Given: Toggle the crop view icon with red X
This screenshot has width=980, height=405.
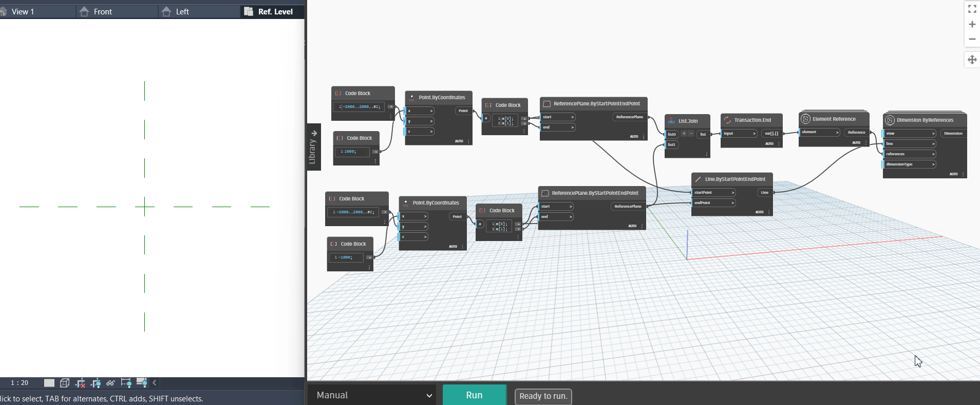Looking at the screenshot, I should [x=80, y=382].
